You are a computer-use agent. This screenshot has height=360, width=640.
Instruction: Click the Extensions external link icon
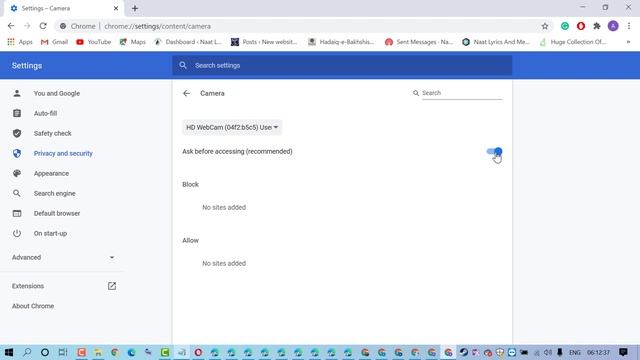pyautogui.click(x=112, y=286)
